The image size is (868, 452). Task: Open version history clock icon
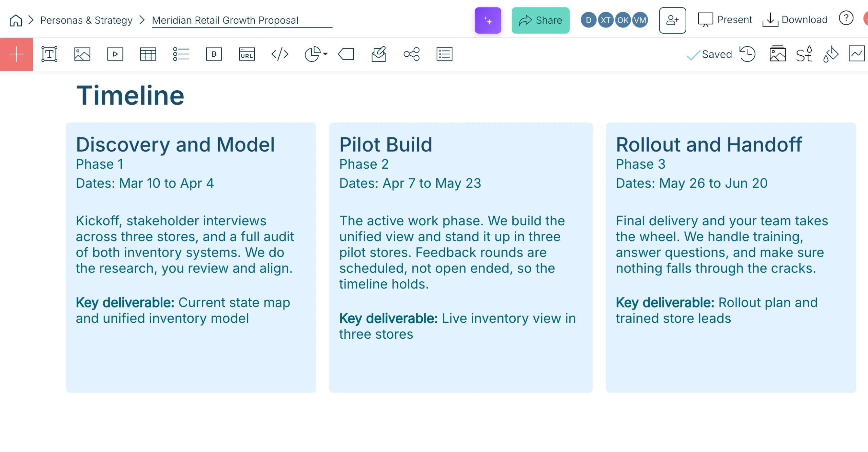click(747, 54)
